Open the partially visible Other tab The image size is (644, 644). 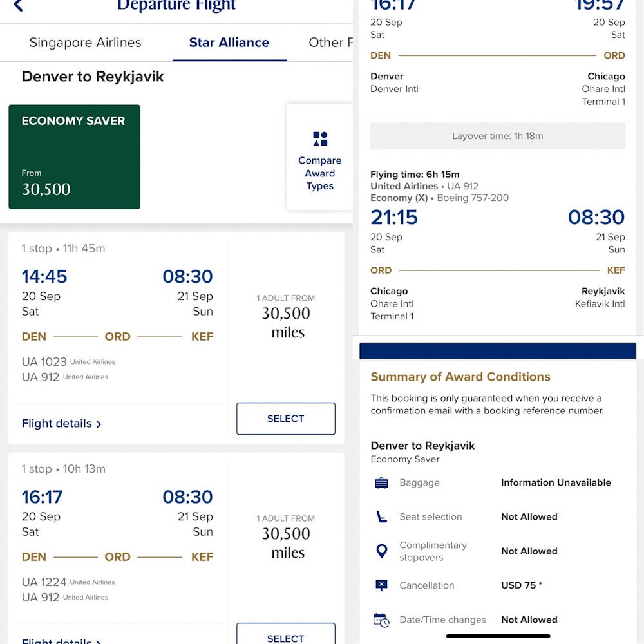click(331, 43)
